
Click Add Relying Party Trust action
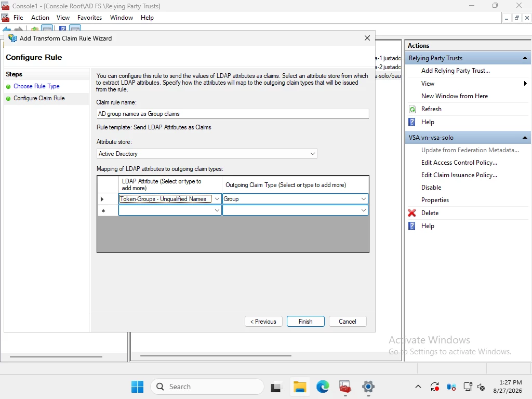tap(455, 71)
